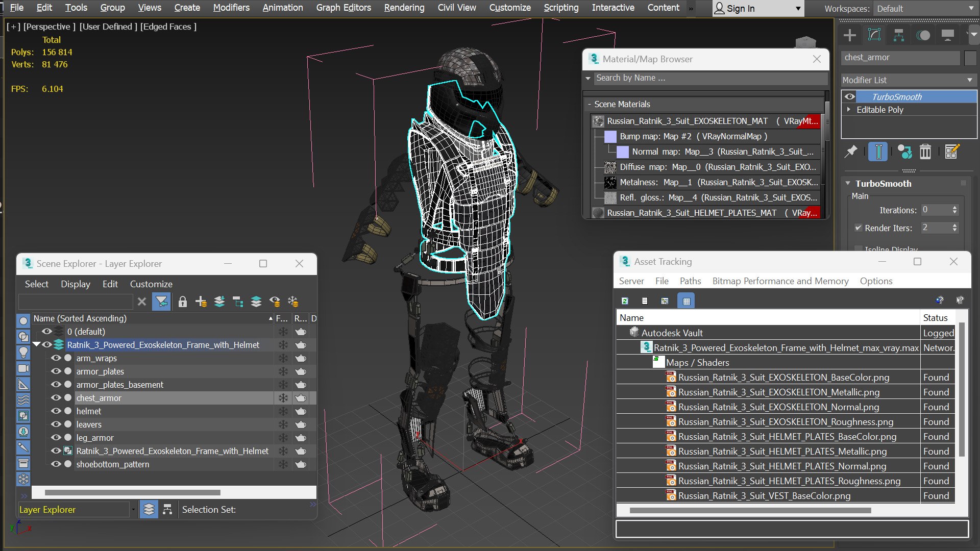Select the leg_armor object row
Image resolution: width=980 pixels, height=551 pixels.
click(174, 438)
